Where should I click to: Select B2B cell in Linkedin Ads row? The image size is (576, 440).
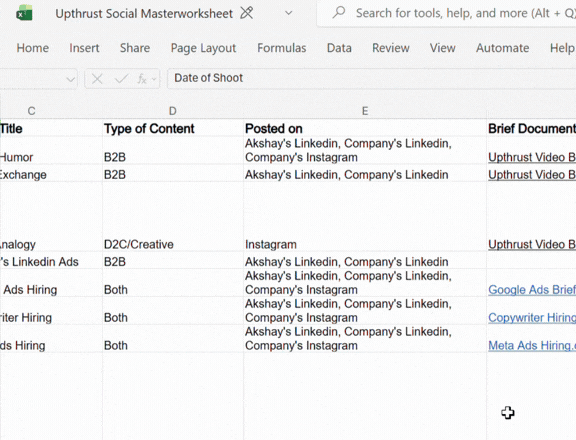coord(173,260)
